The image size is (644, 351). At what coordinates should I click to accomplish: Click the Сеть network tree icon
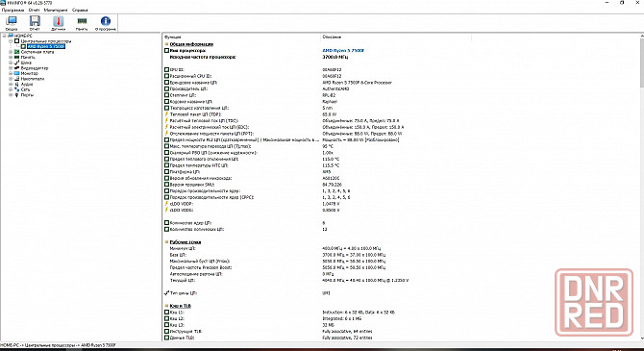tap(17, 89)
